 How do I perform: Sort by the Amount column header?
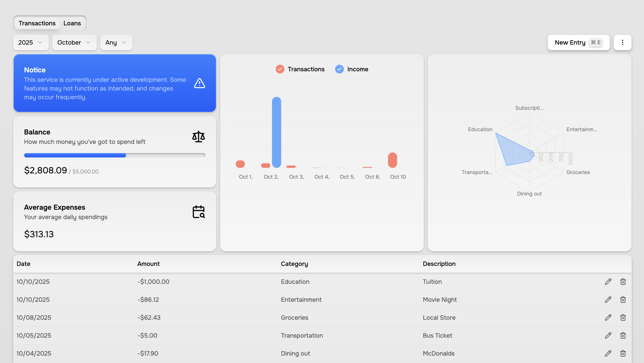point(148,264)
